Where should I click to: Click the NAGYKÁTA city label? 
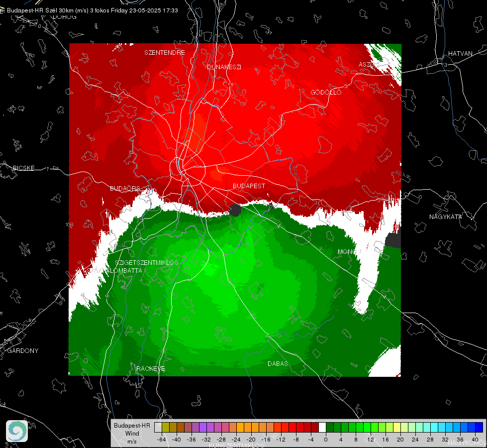pos(445,217)
